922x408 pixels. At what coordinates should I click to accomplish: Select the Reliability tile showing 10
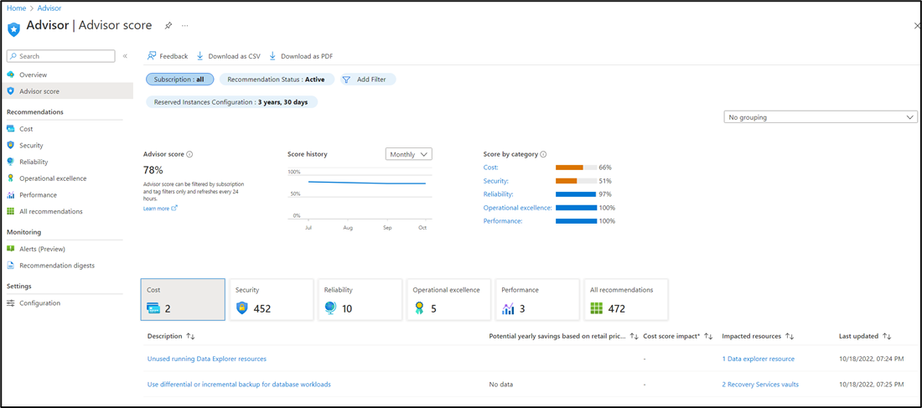[360, 300]
